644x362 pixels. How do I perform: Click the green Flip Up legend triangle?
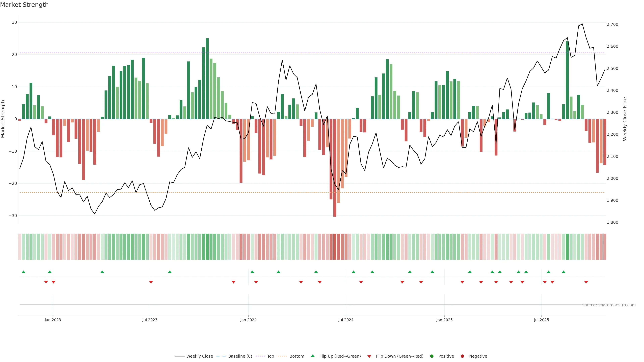click(x=312, y=356)
